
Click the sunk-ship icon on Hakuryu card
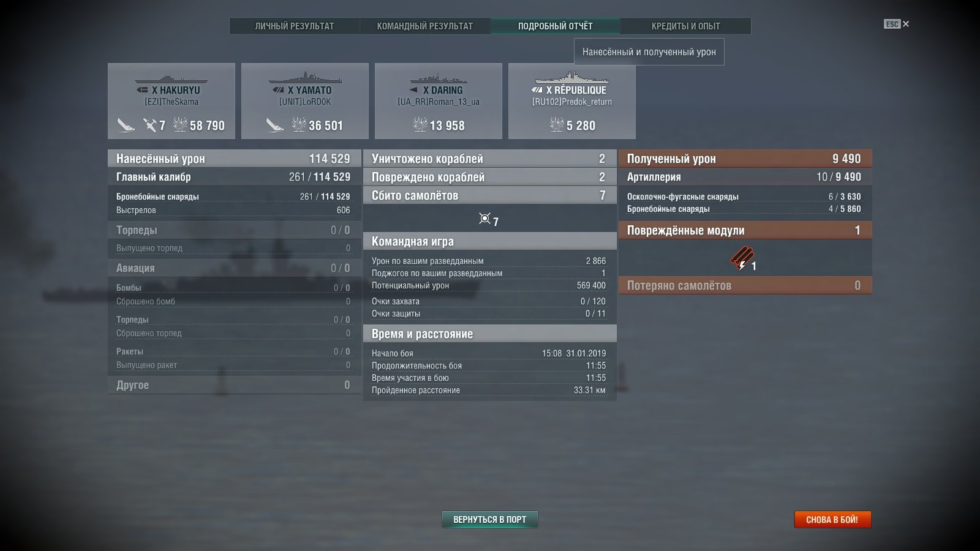click(x=126, y=125)
